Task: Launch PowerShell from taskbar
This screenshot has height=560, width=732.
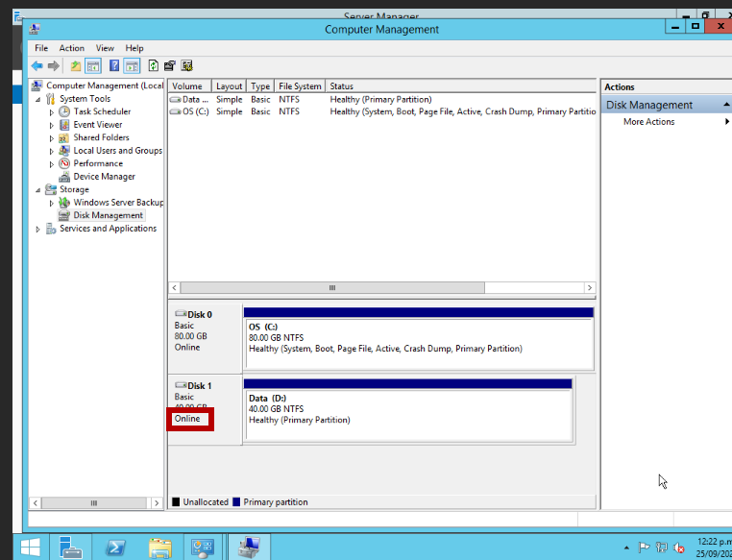Action: coord(115,547)
